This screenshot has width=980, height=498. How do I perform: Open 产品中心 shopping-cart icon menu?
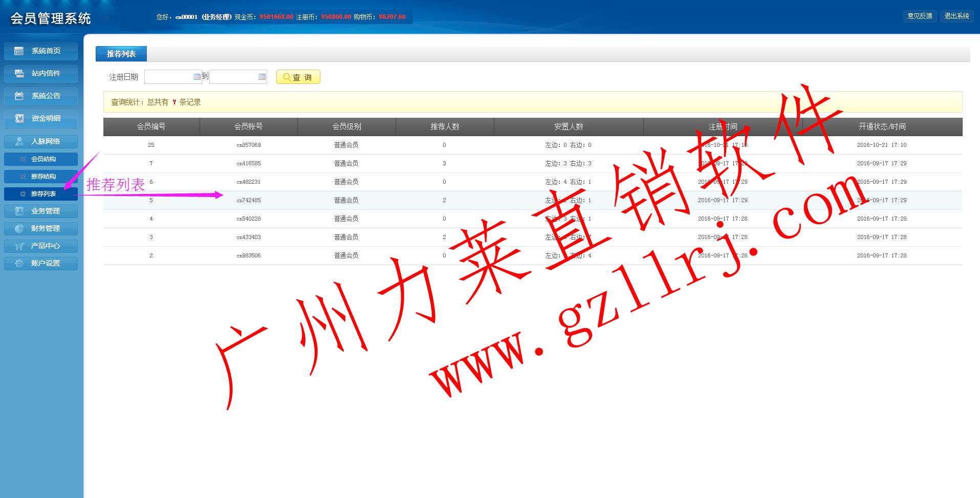pyautogui.click(x=19, y=246)
